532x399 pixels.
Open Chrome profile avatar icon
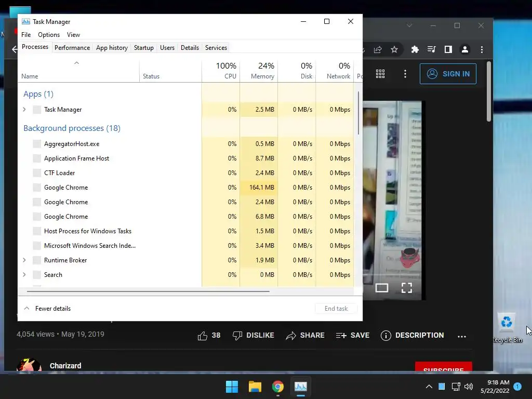465,49
